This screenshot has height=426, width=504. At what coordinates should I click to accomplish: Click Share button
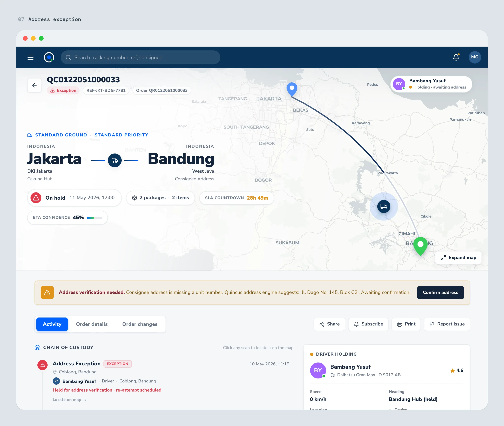329,324
